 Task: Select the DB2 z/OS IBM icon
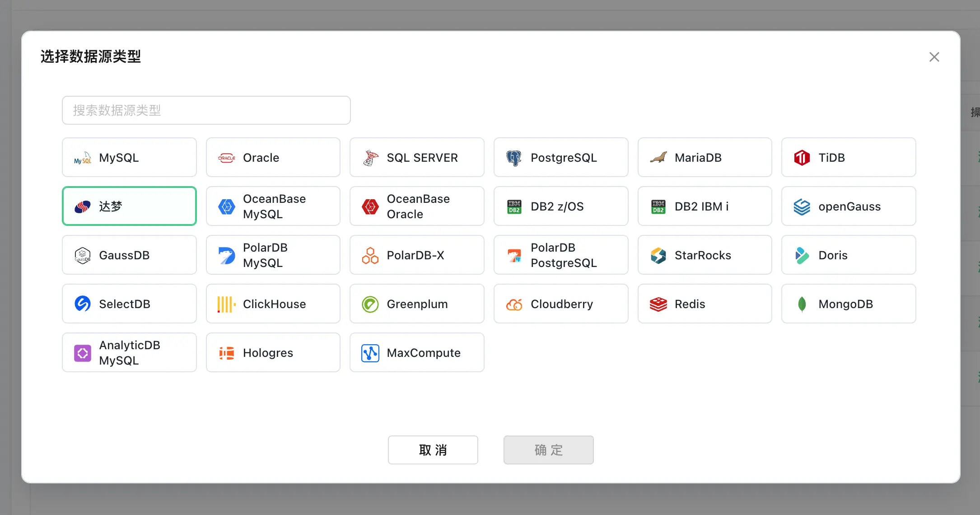pos(514,206)
